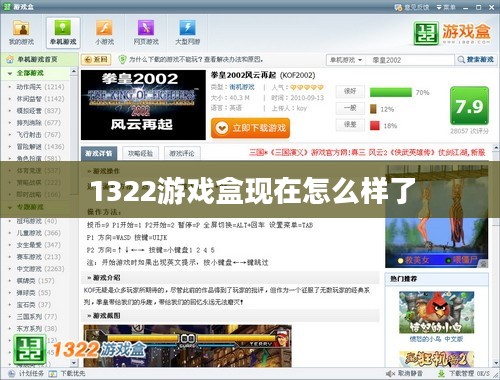Expand the 休闲益智 (1142) category
The image size is (500, 380).
[x=40, y=99]
